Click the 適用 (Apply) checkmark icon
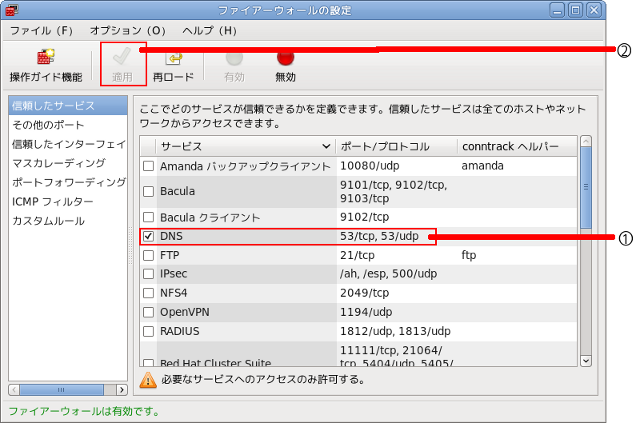 [x=122, y=58]
